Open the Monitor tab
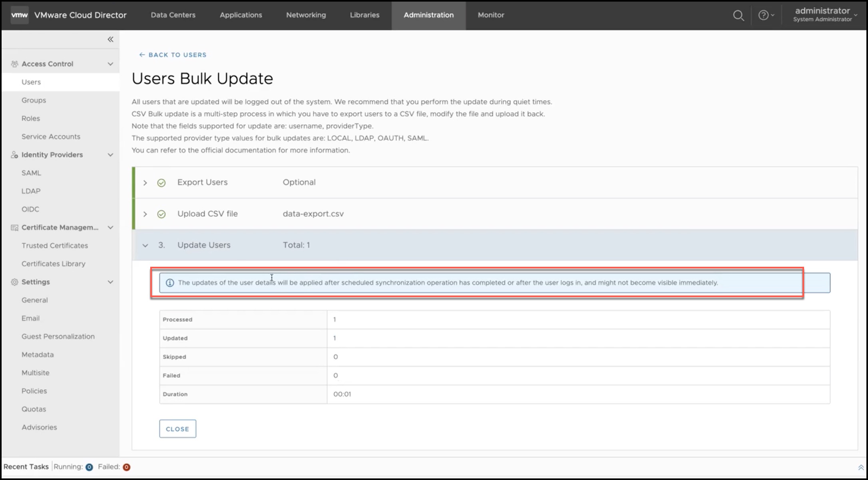The height and width of the screenshot is (480, 868). click(491, 15)
